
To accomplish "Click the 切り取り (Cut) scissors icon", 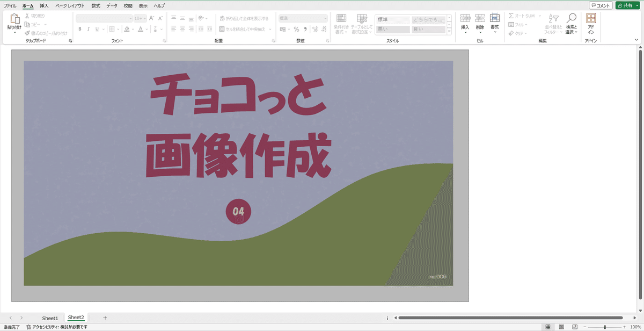I will pyautogui.click(x=27, y=16).
